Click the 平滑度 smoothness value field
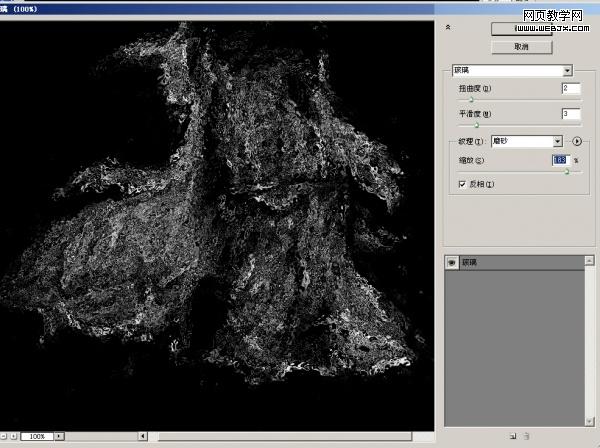Viewport: 600px width, 448px height. pos(571,114)
